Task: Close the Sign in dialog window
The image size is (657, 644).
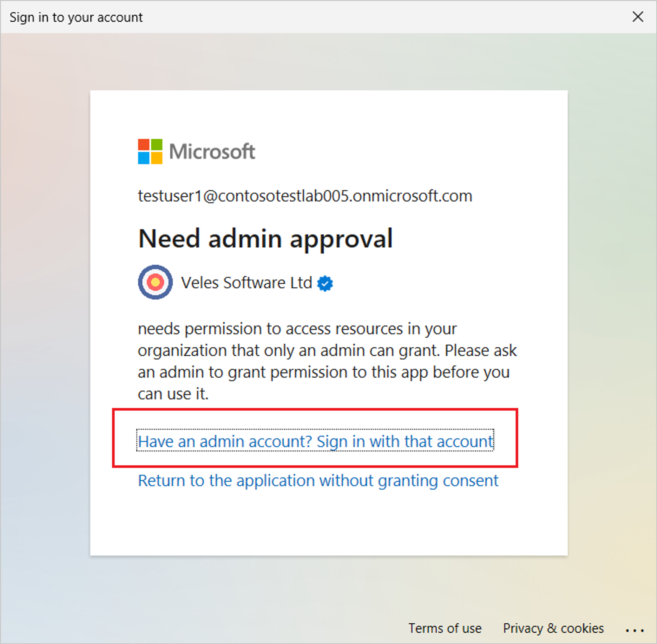Action: [638, 17]
